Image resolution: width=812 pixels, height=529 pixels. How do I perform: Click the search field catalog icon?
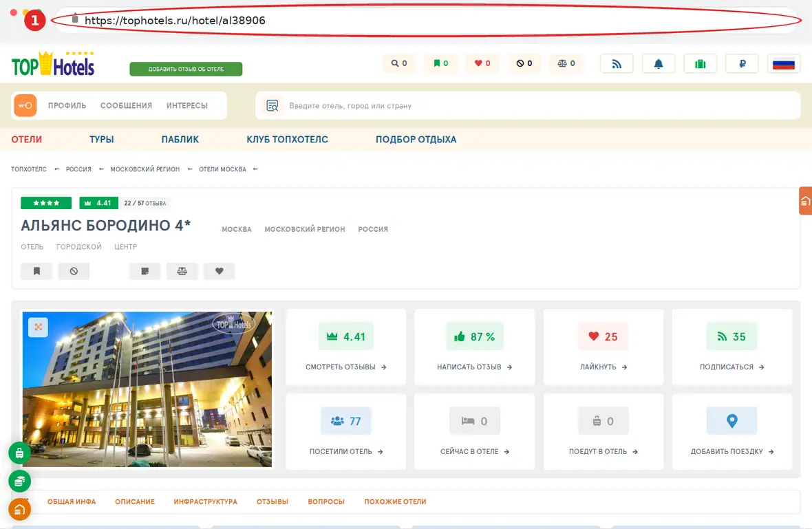(273, 105)
